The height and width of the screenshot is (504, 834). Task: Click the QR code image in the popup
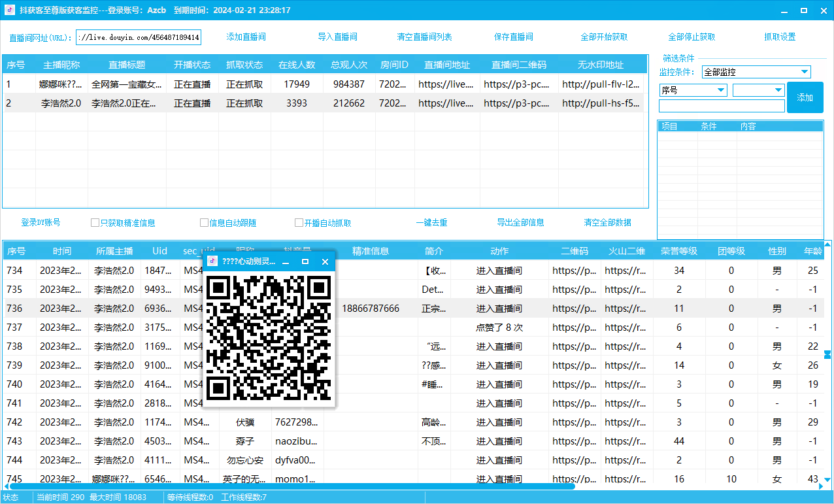(269, 337)
